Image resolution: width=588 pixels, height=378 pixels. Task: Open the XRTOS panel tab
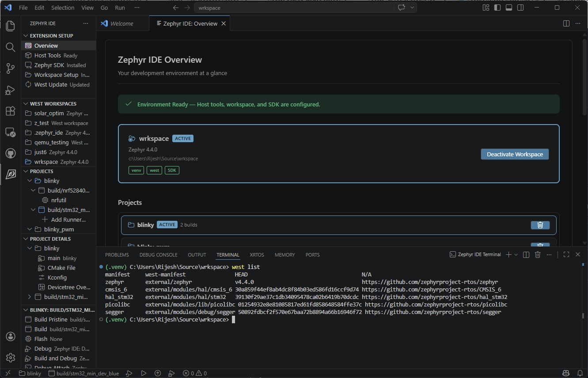(x=257, y=255)
